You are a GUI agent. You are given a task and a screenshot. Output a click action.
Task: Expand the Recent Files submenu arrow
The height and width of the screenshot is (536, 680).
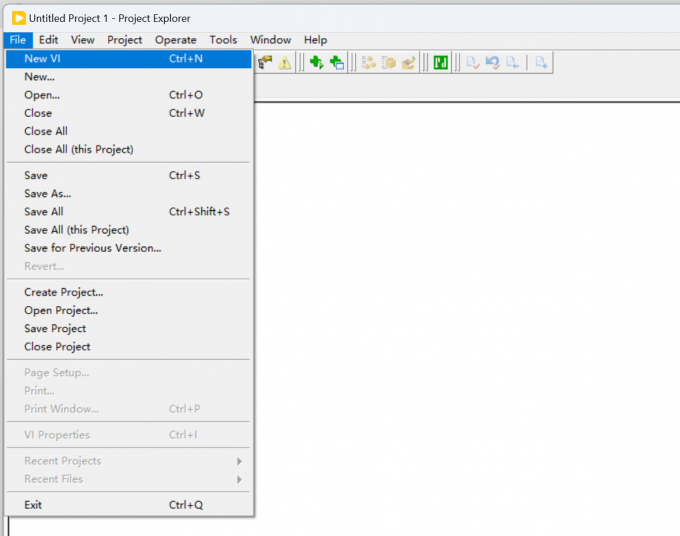[x=239, y=479]
